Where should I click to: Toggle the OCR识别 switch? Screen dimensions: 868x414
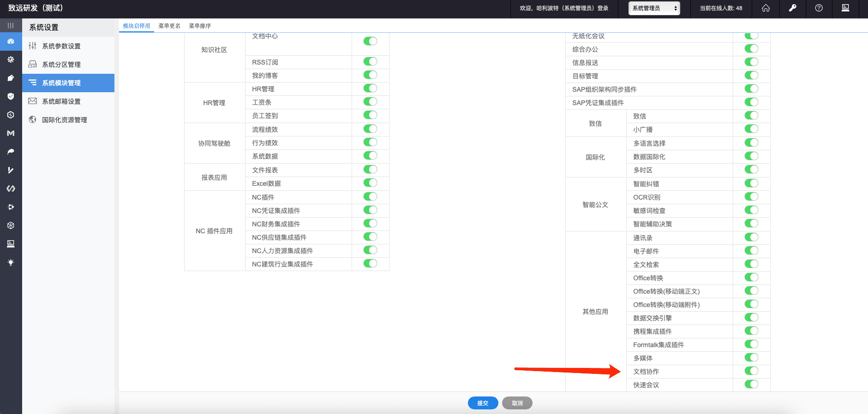751,196
